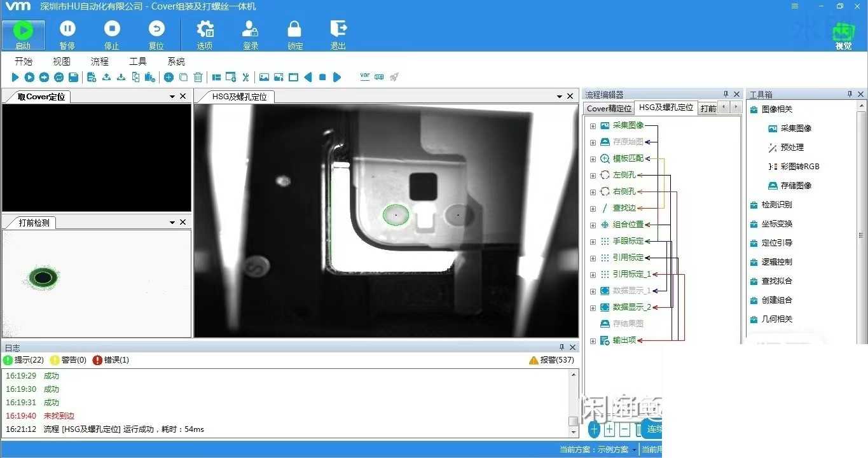Switch to the Cover精定位 tab
The image size is (868, 458).
(x=609, y=108)
